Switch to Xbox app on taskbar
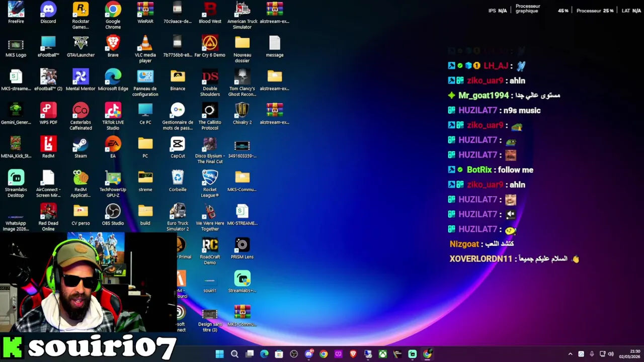This screenshot has width=644, height=362. pyautogui.click(x=383, y=354)
